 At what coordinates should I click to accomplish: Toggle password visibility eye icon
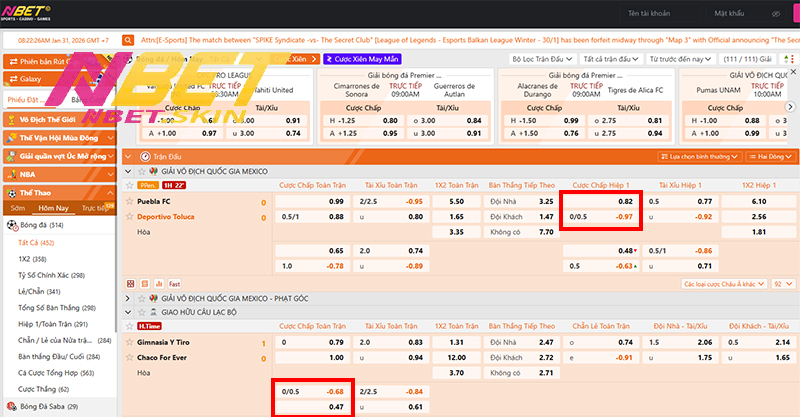coord(776,16)
